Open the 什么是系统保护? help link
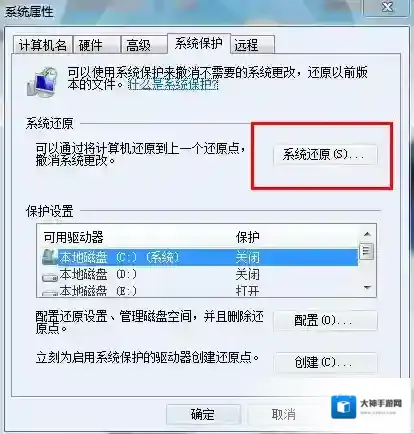Viewport: 414px width, 434px height. tap(173, 85)
